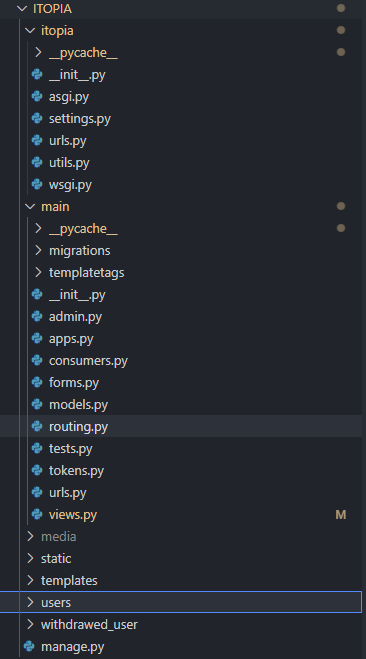The height and width of the screenshot is (659, 366).
Task: Select the itopia folder name
Action: click(x=57, y=31)
